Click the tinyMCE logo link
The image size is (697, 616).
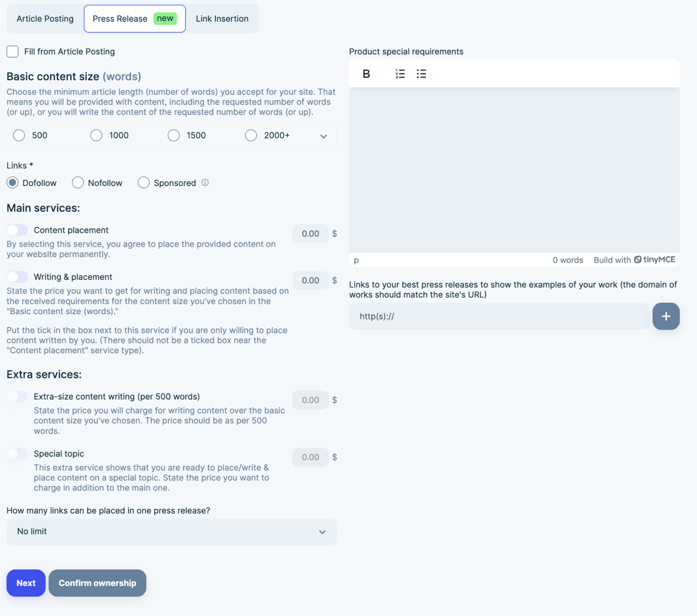tap(654, 260)
